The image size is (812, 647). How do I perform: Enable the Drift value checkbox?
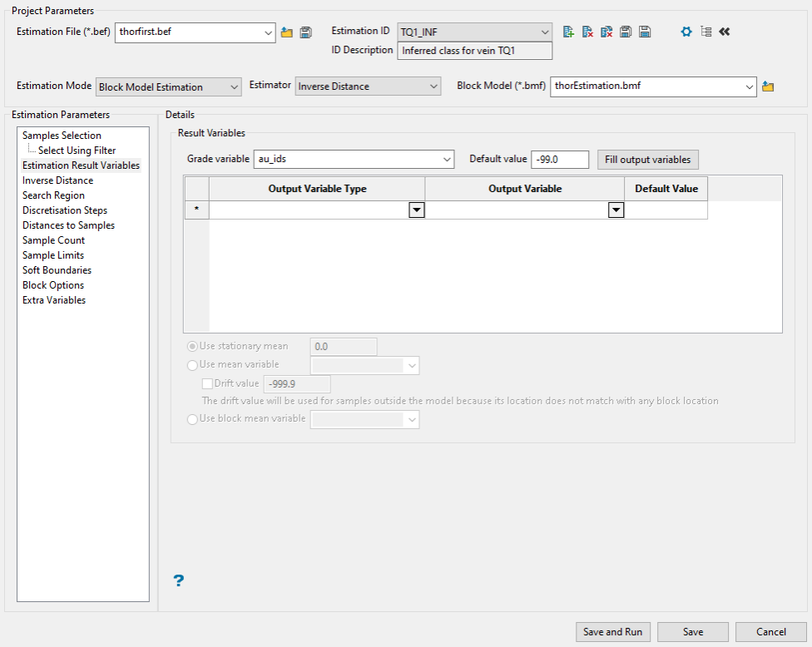pyautogui.click(x=208, y=383)
